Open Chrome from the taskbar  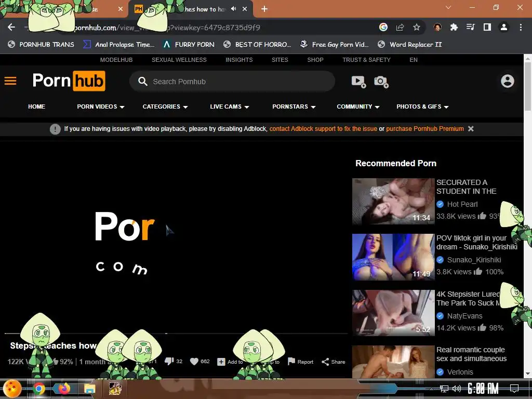38,389
